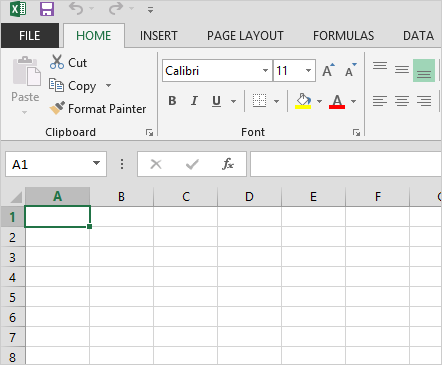Screen dimensions: 442x365
Task: Expand the Paste options arrow
Action: (x=25, y=112)
